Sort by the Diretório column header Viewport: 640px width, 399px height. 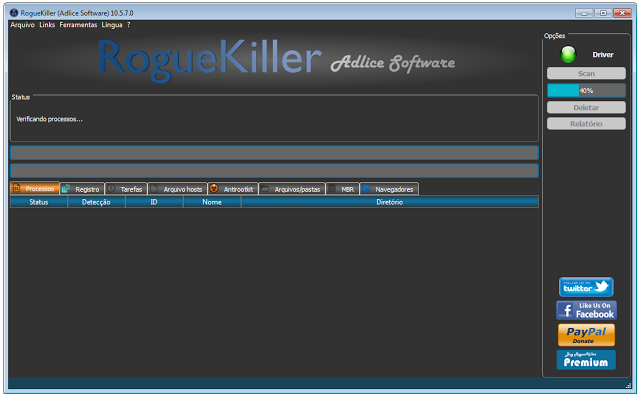pyautogui.click(x=390, y=202)
